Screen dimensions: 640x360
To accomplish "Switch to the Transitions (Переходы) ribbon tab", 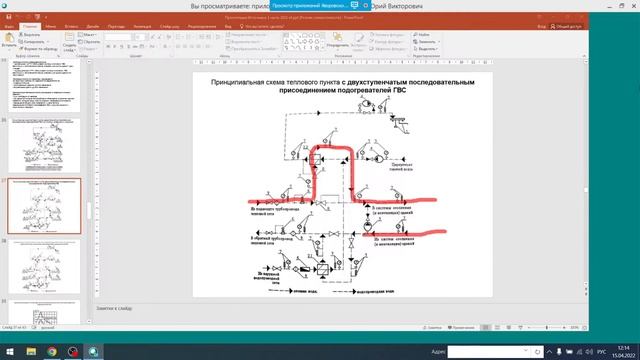I will pos(116,27).
